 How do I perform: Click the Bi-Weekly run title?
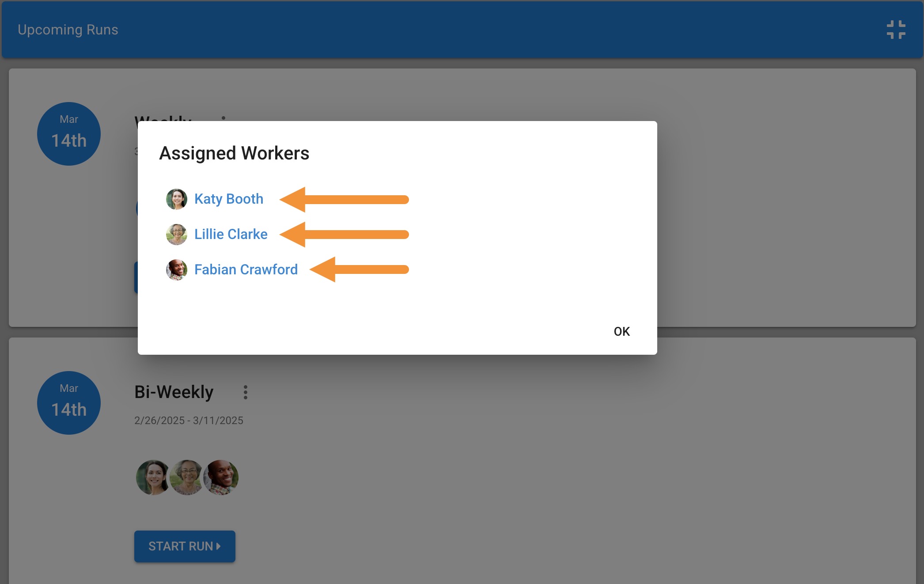[174, 392]
